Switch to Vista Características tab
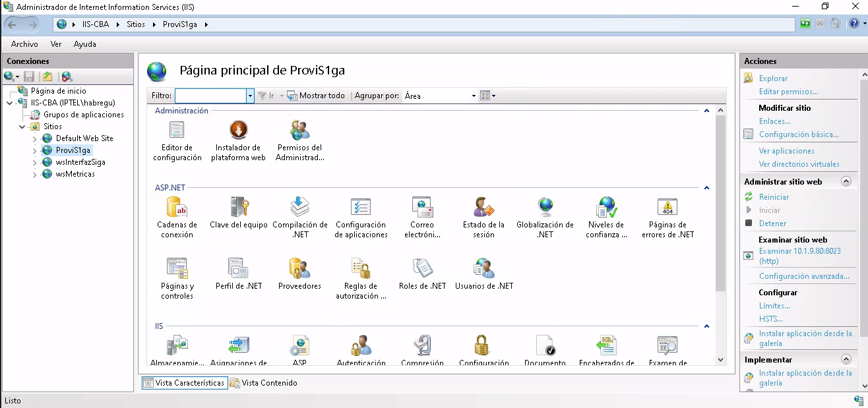The height and width of the screenshot is (408, 868). (x=183, y=383)
